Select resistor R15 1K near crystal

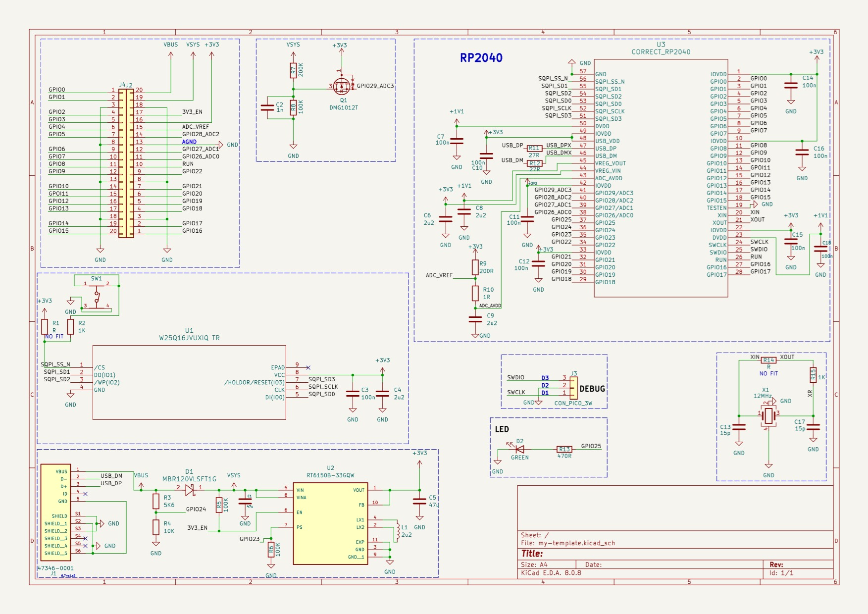point(813,375)
